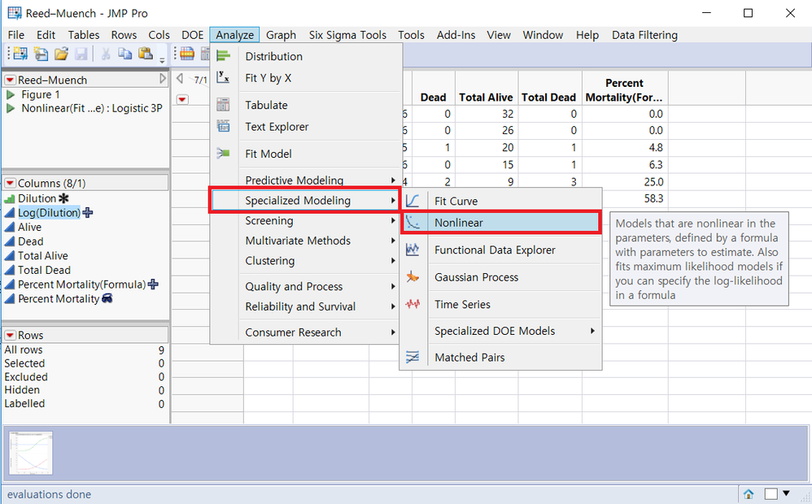The width and height of the screenshot is (812, 504).
Task: Open the Columns panel red triangle menu
Action: 10,183
